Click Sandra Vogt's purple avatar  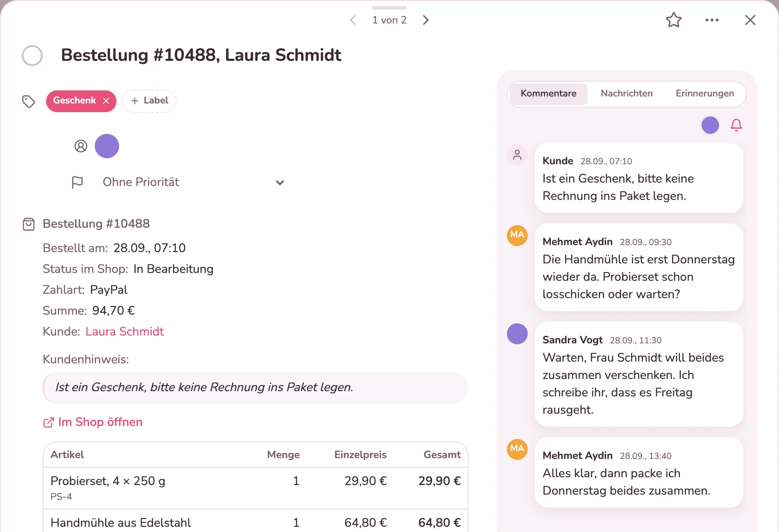(x=517, y=334)
